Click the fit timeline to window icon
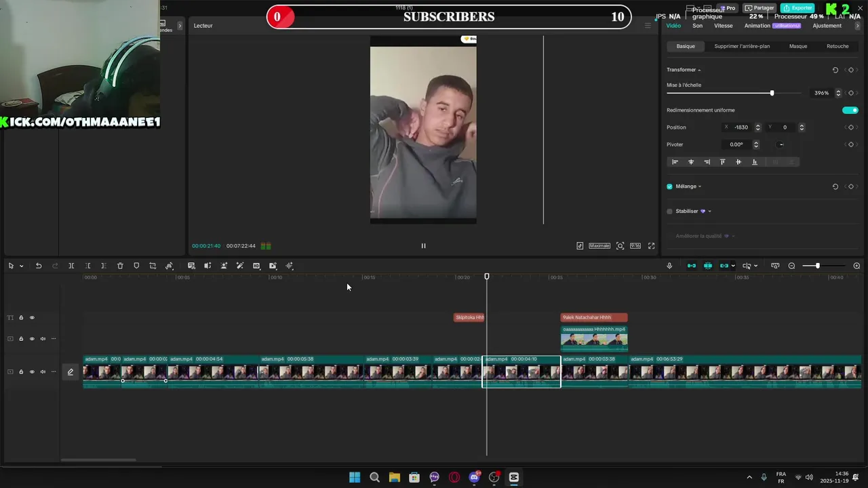This screenshot has height=488, width=868. click(x=775, y=266)
